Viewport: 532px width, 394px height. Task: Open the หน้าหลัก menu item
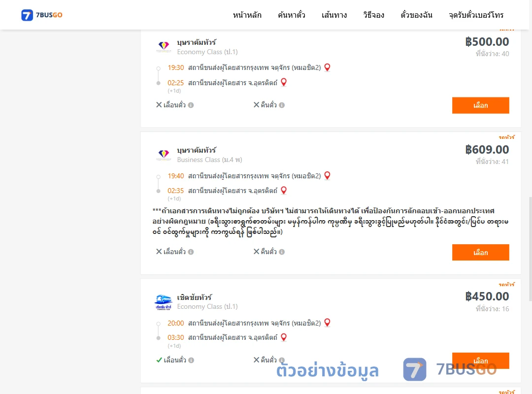(x=247, y=15)
